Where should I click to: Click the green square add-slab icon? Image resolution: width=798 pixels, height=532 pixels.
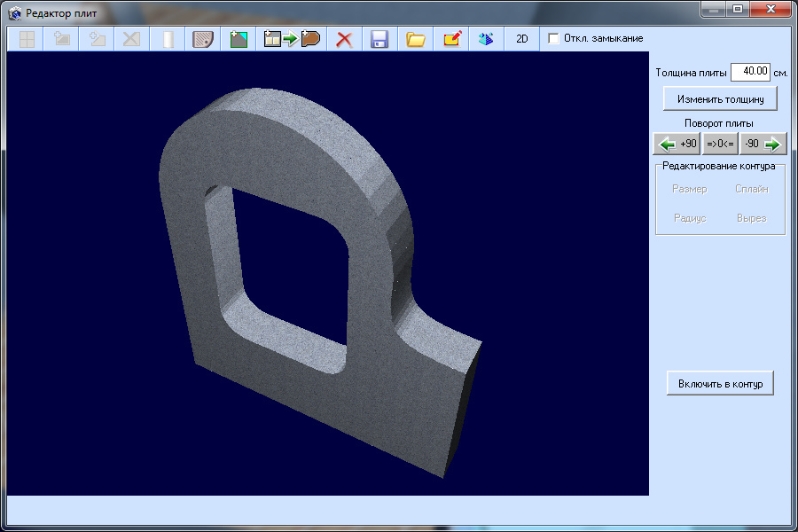pos(238,39)
